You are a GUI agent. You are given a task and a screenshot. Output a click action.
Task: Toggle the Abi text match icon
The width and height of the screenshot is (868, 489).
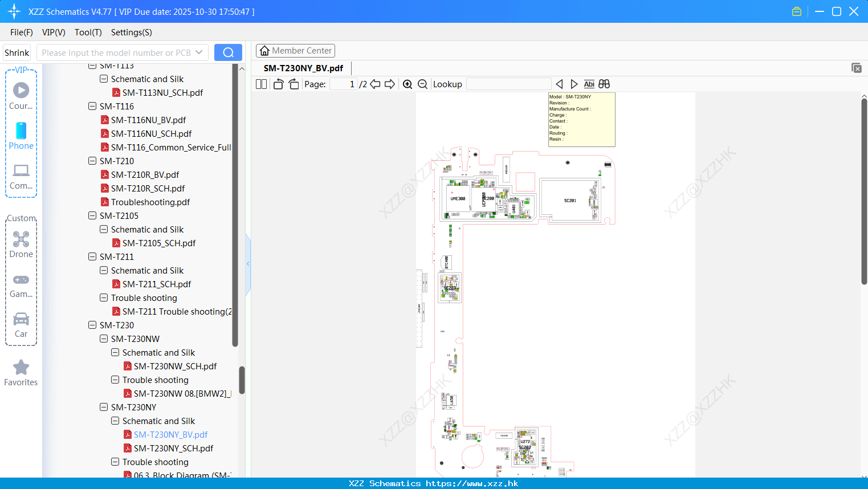point(589,84)
